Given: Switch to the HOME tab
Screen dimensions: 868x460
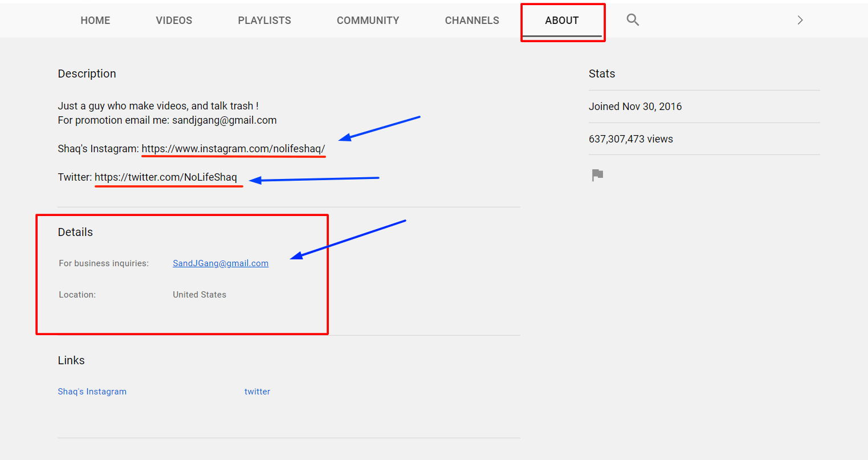Looking at the screenshot, I should pos(95,20).
